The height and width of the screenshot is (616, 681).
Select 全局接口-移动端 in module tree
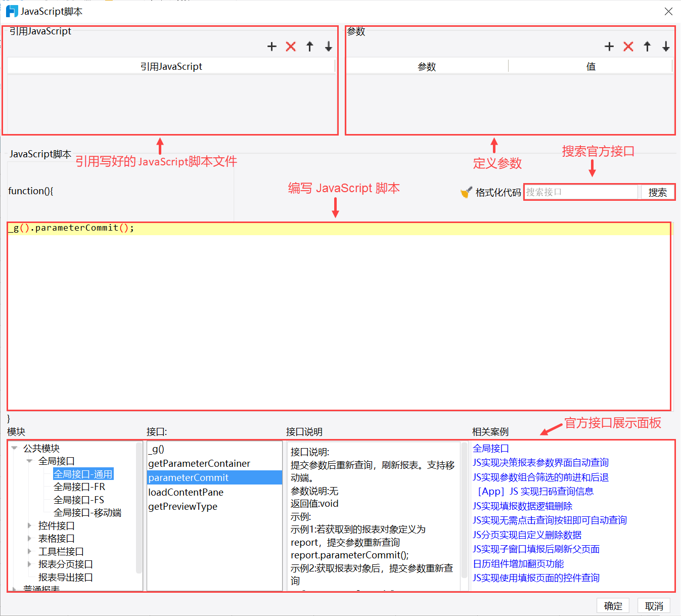point(87,512)
